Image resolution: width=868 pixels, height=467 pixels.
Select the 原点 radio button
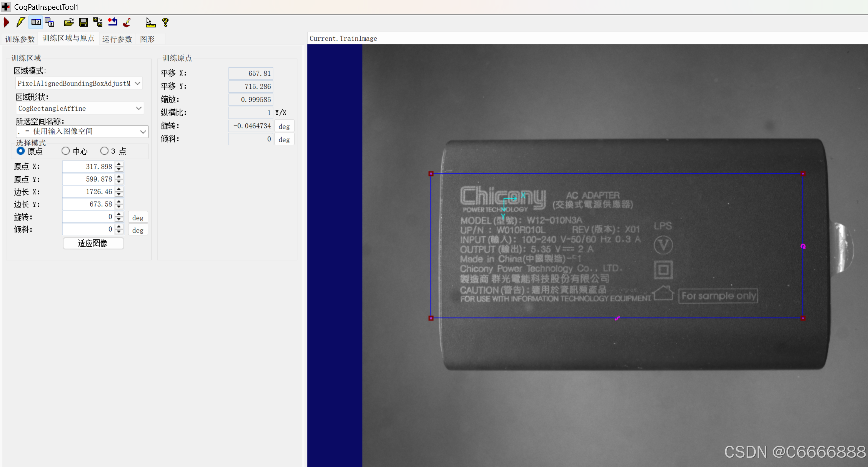pyautogui.click(x=21, y=151)
